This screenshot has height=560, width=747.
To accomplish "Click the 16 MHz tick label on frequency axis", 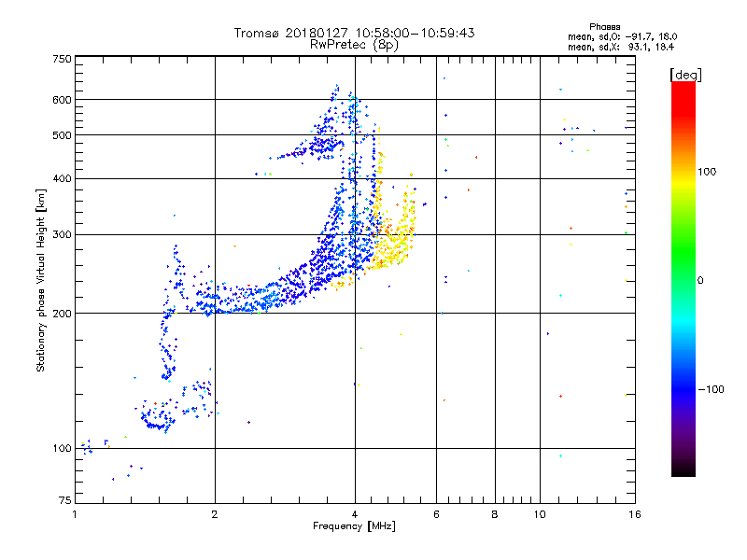I will point(635,514).
